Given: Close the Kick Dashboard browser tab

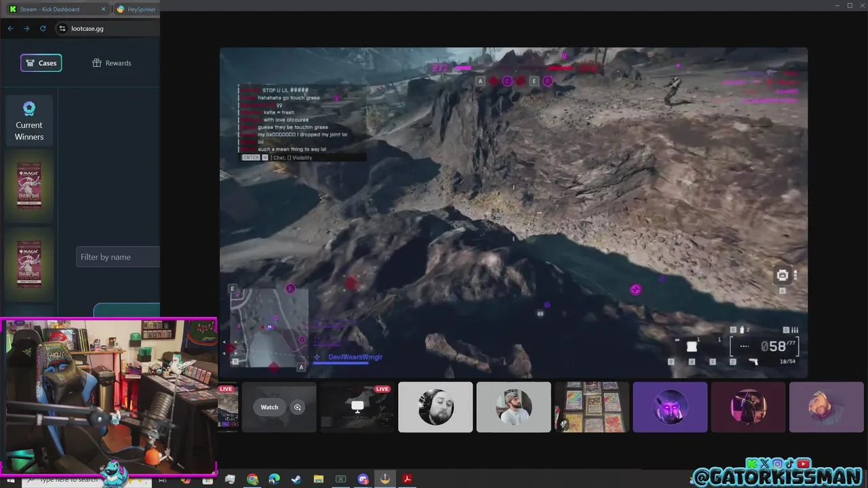Looking at the screenshot, I should coord(104,9).
